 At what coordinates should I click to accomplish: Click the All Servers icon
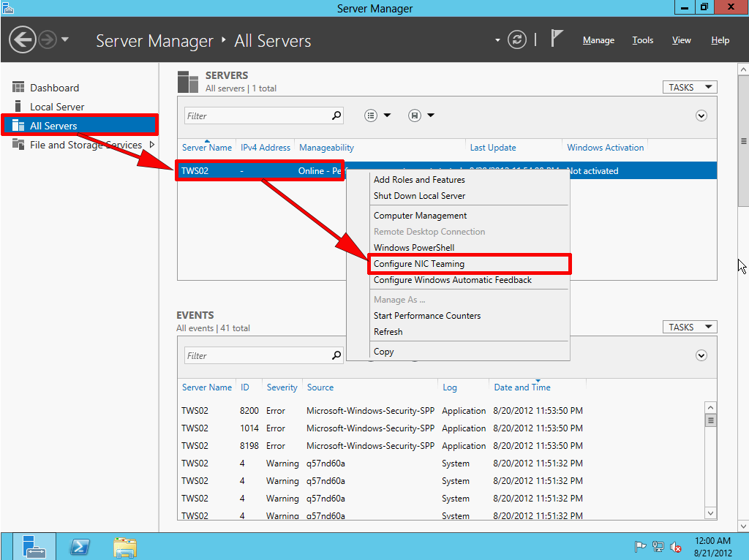(x=18, y=125)
